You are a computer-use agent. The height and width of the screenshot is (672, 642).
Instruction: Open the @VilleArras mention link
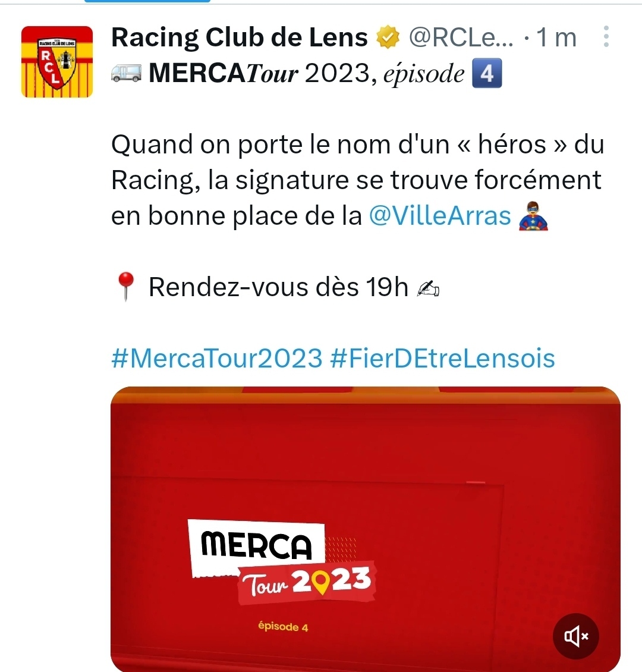(440, 215)
